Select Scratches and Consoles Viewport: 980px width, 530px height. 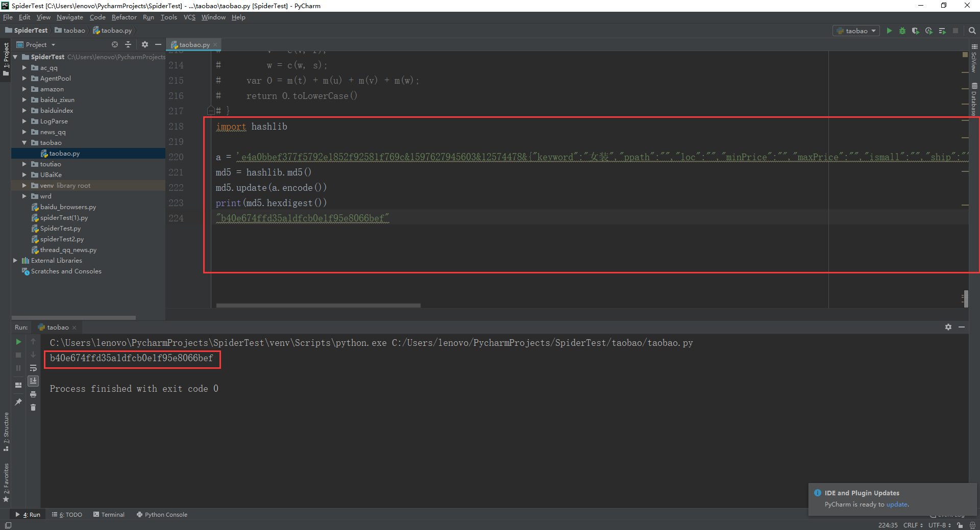66,271
